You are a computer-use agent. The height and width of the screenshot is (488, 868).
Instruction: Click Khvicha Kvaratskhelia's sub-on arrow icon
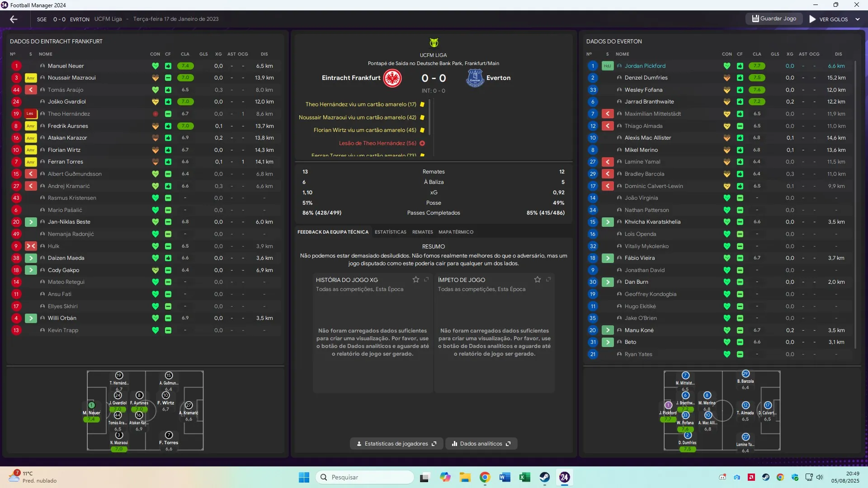tap(607, 222)
